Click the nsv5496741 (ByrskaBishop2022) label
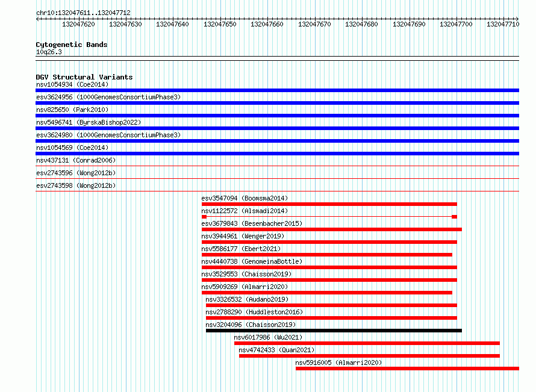Screen dimensions: 536x392 [x=89, y=122]
